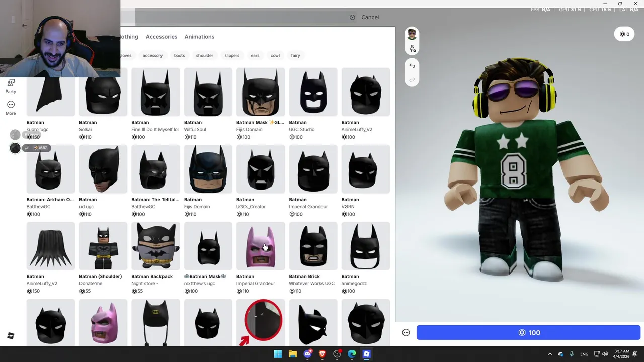
Task: Select Batman Backpack item thumbnail
Action: click(155, 246)
